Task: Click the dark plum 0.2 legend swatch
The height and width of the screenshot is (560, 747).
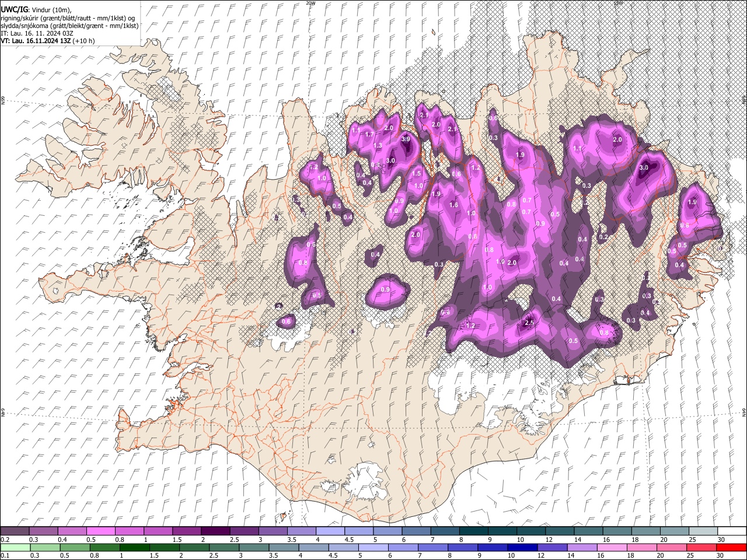Action: coord(15,531)
